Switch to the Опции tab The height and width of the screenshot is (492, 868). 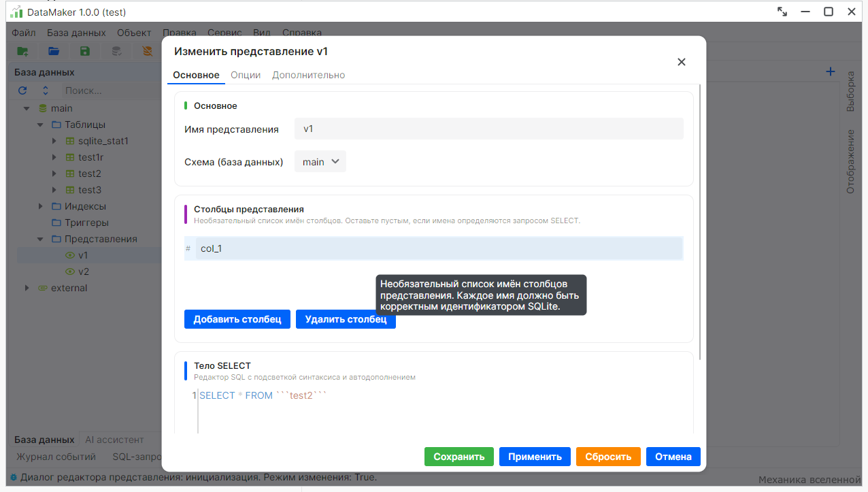coord(246,75)
